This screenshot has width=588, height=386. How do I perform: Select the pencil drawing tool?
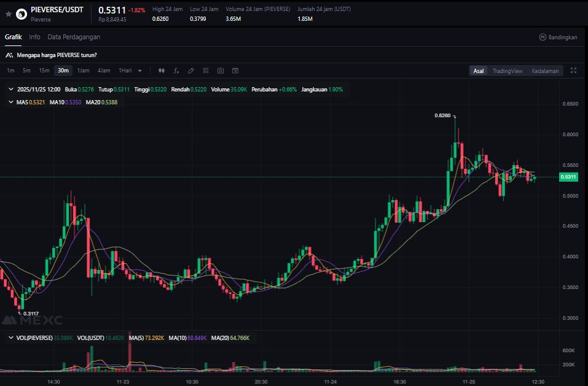pos(191,71)
